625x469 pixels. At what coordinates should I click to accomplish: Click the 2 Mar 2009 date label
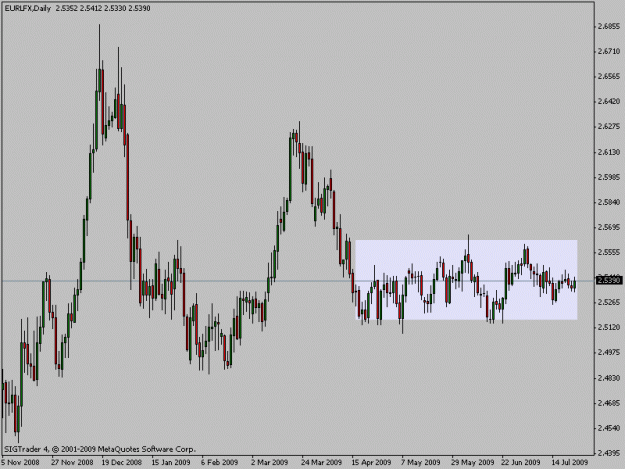point(269,462)
